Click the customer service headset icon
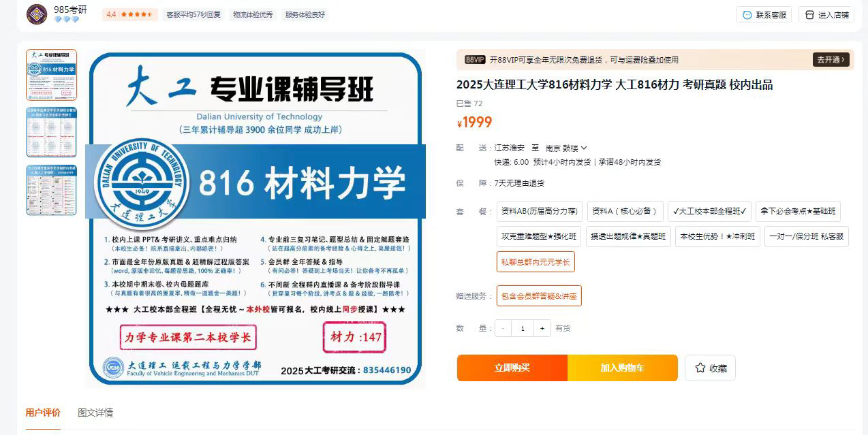868x435 pixels. pos(747,15)
